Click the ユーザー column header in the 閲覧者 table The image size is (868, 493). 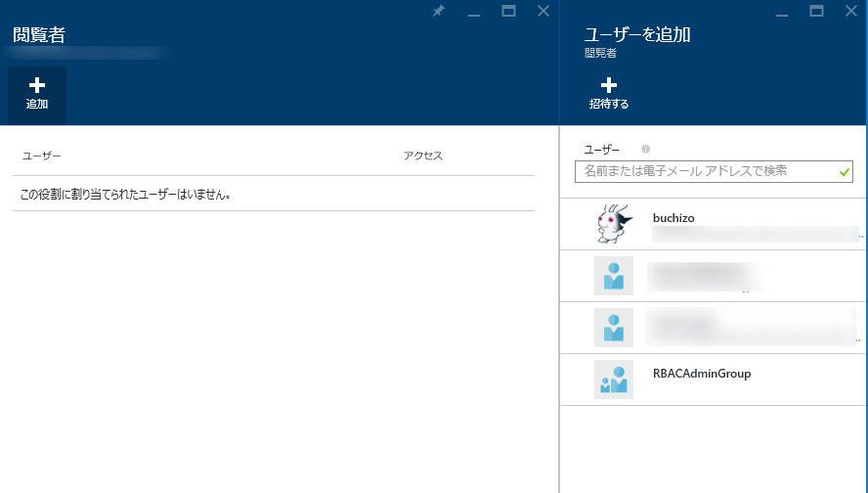41,157
